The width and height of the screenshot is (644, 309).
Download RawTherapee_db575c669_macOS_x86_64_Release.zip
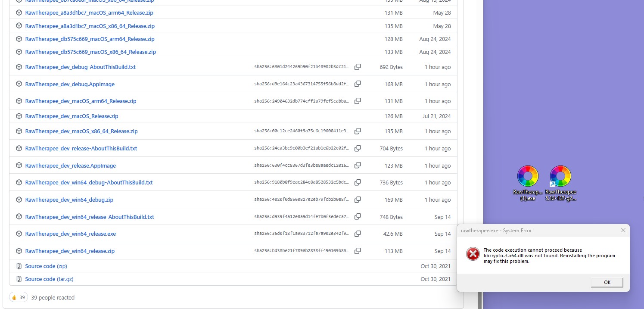pos(90,52)
